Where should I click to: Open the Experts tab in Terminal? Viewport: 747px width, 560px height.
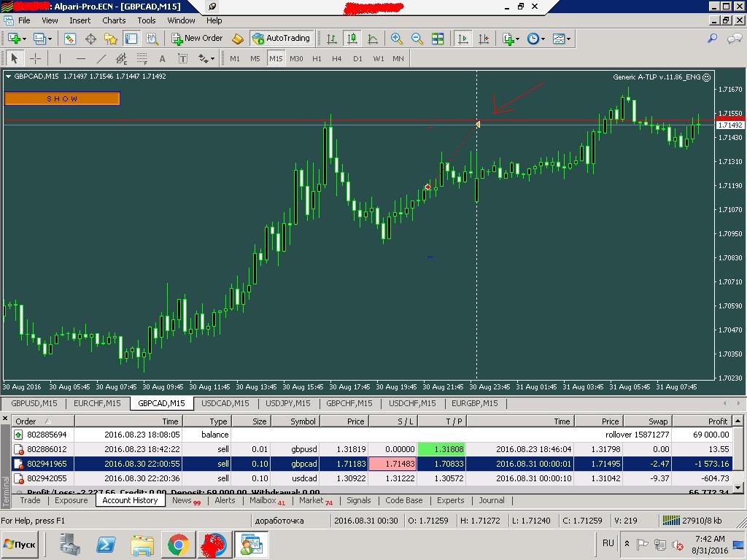coord(450,500)
